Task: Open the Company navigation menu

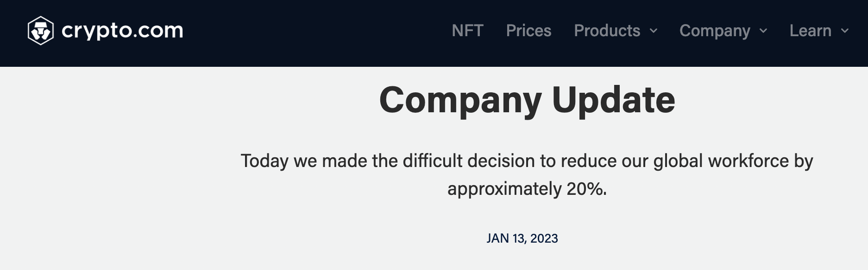Action: [714, 31]
